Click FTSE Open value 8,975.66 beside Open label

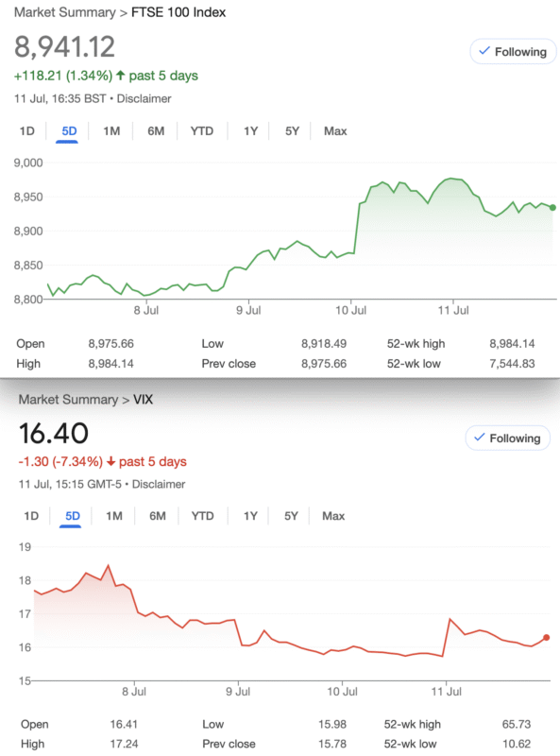pyautogui.click(x=110, y=344)
